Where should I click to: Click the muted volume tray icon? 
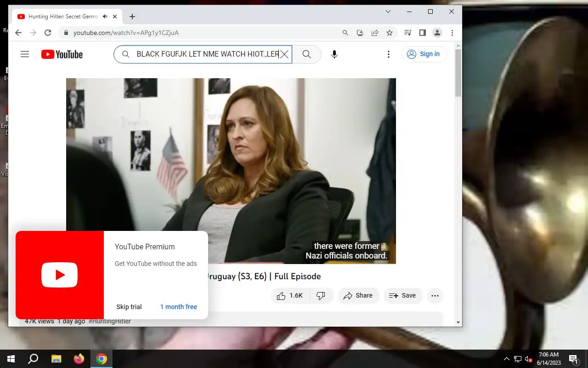tap(528, 359)
